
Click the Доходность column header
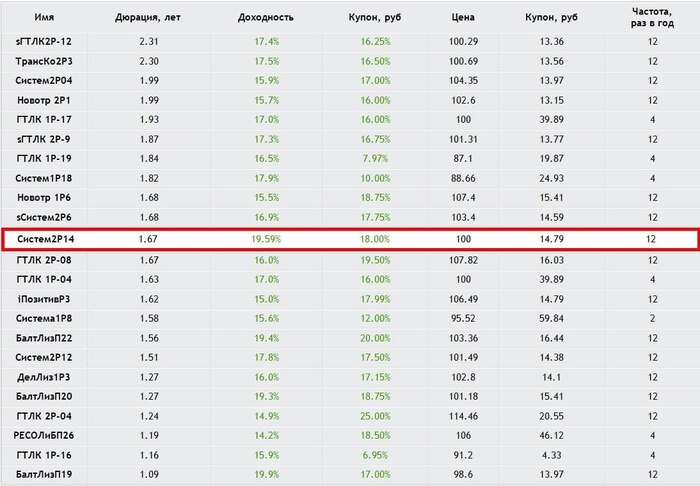[266, 17]
